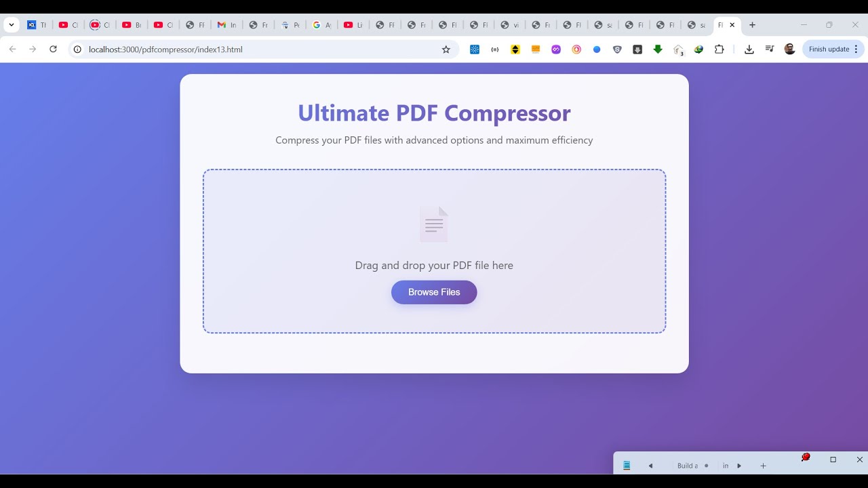
Task: Switch to the YouTube 'Li' tab
Action: click(353, 25)
